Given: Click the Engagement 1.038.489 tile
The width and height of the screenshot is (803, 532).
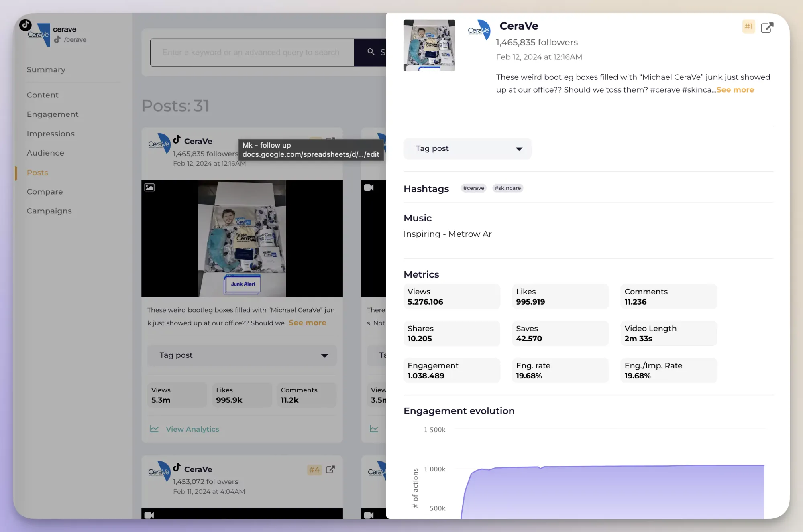Looking at the screenshot, I should point(452,370).
